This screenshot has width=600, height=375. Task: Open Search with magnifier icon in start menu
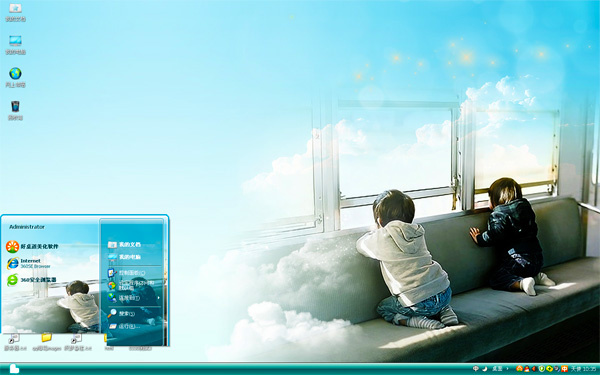tap(121, 313)
